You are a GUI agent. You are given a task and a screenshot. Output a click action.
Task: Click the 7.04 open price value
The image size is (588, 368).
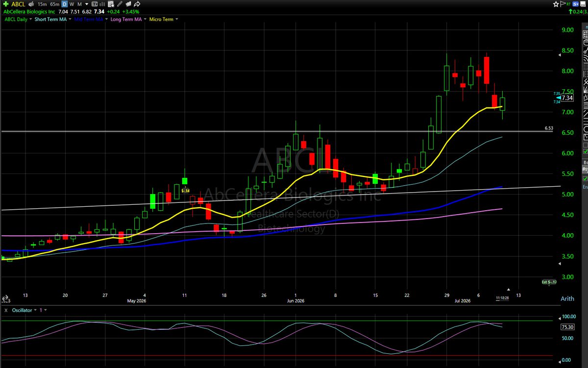[63, 12]
